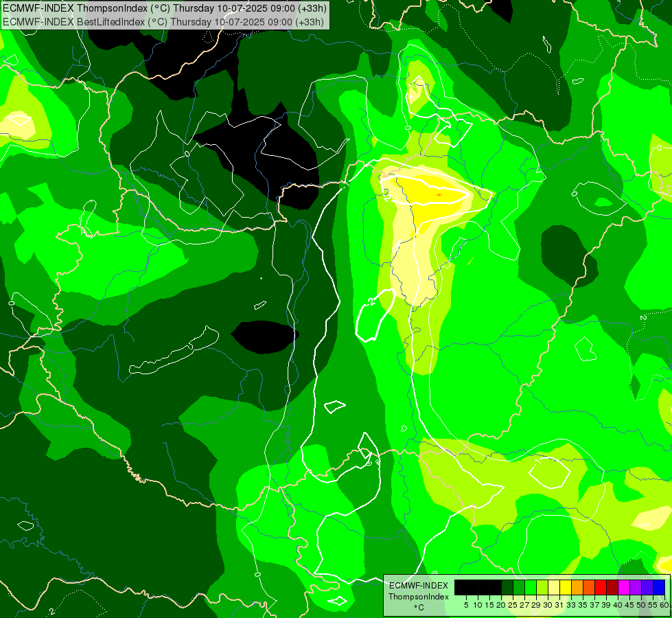The height and width of the screenshot is (618, 672).
Task: Click the legend scale label "31"
Action: pyautogui.click(x=559, y=605)
